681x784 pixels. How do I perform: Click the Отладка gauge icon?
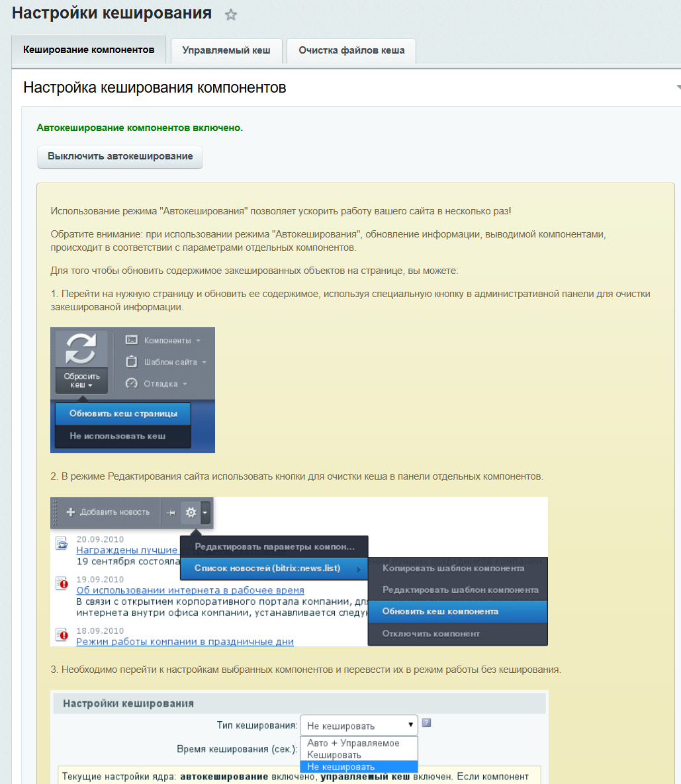coord(132,384)
